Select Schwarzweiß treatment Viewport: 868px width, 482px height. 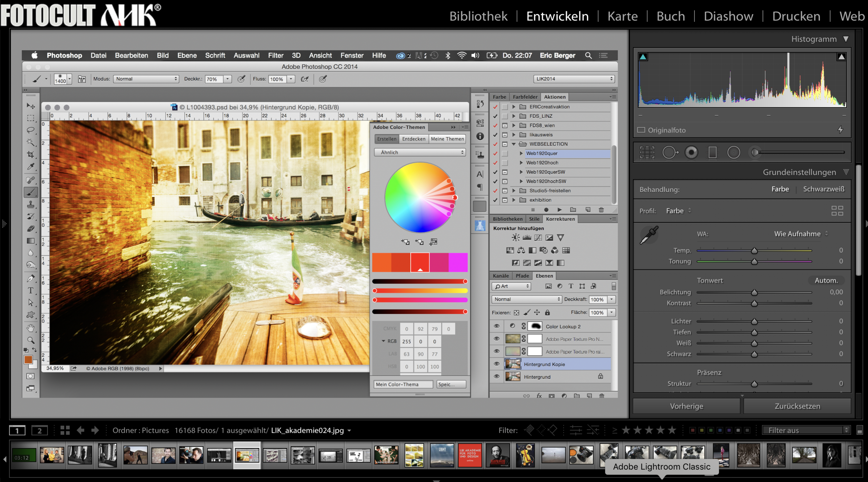point(824,189)
